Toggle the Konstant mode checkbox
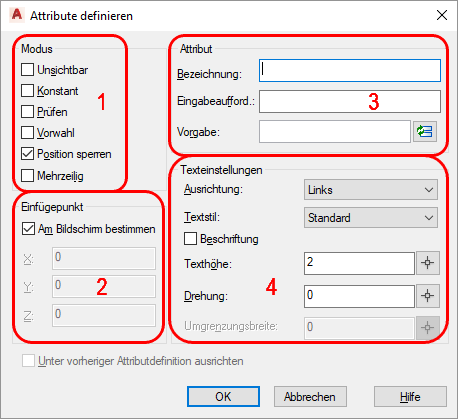458x419 pixels. (x=27, y=91)
